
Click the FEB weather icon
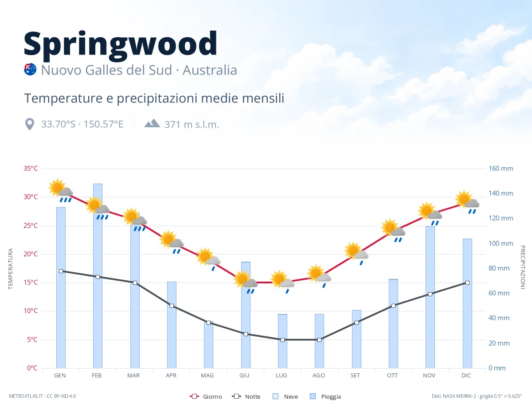click(98, 208)
